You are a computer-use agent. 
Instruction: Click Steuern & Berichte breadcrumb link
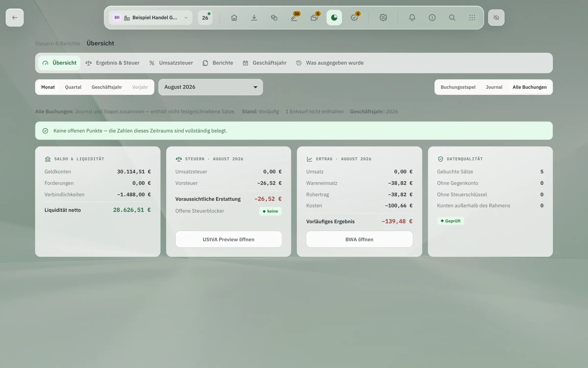pos(58,43)
